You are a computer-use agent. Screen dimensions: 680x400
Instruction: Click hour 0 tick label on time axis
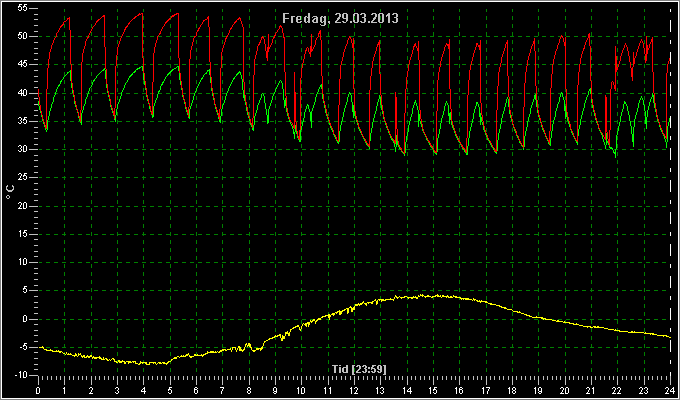(38, 390)
